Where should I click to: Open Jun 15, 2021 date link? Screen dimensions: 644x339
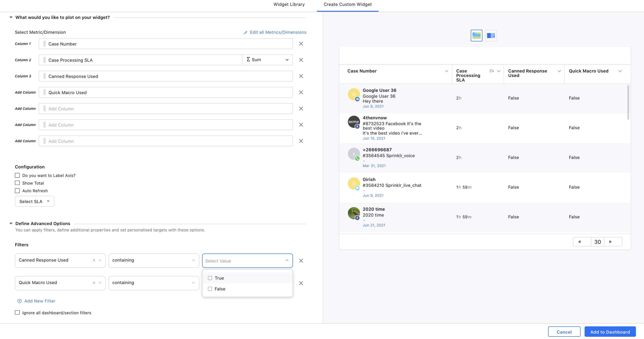coord(374,138)
